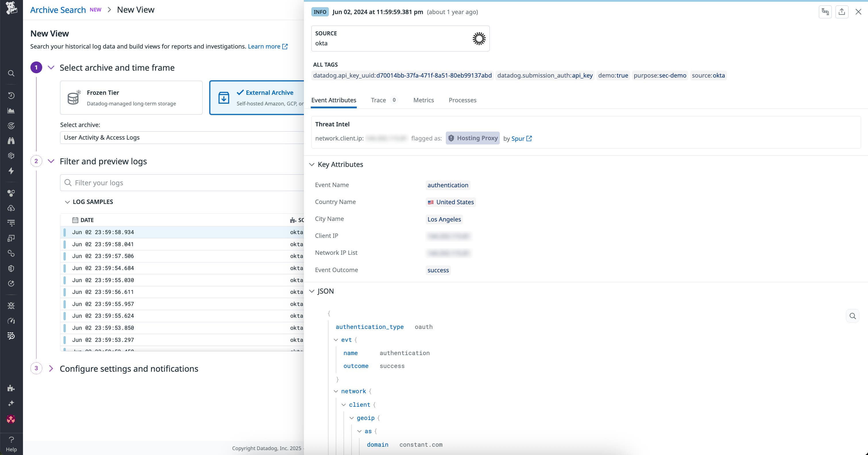Open the Spur threat intel link
868x455 pixels.
click(x=517, y=138)
